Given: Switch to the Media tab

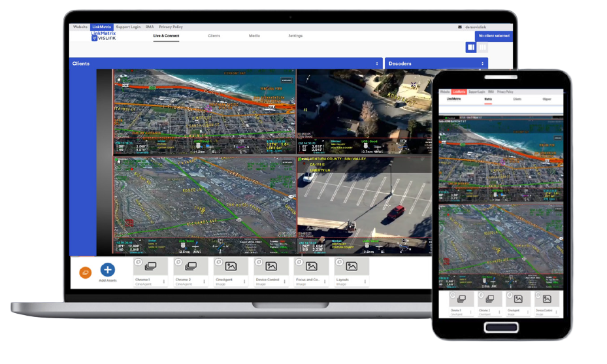Looking at the screenshot, I should [254, 35].
